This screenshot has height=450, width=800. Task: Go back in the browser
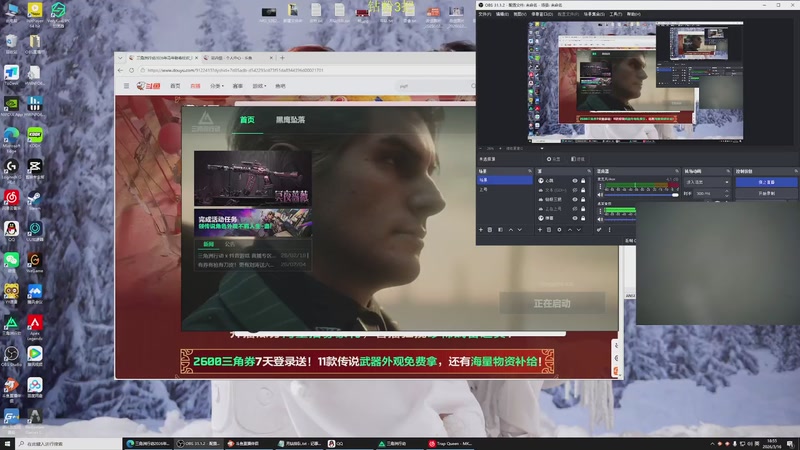pos(120,70)
